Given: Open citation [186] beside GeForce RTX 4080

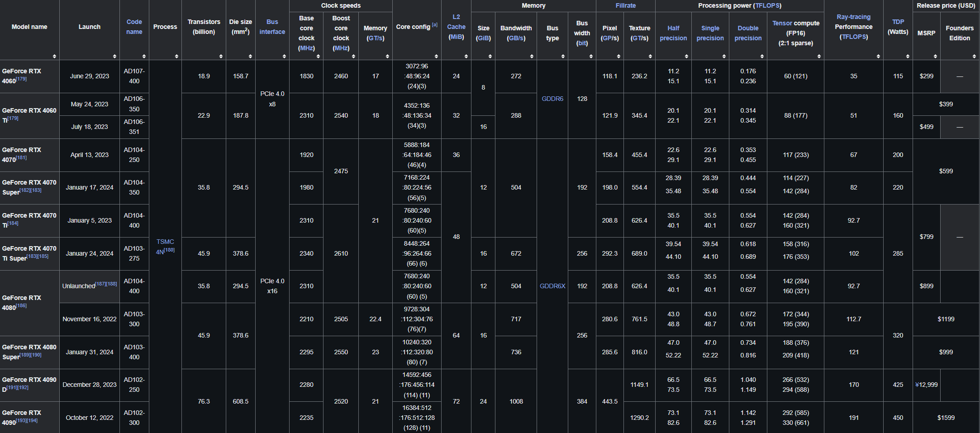Looking at the screenshot, I should 21,306.
